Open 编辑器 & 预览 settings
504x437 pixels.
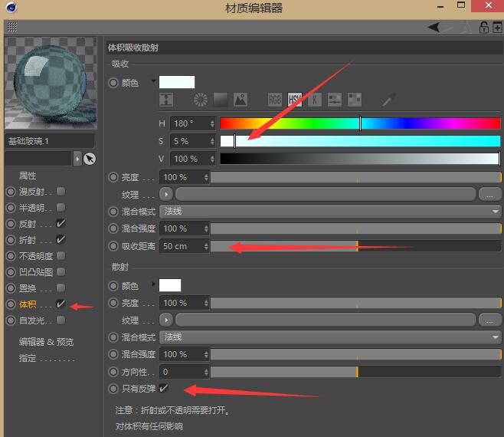tap(46, 342)
